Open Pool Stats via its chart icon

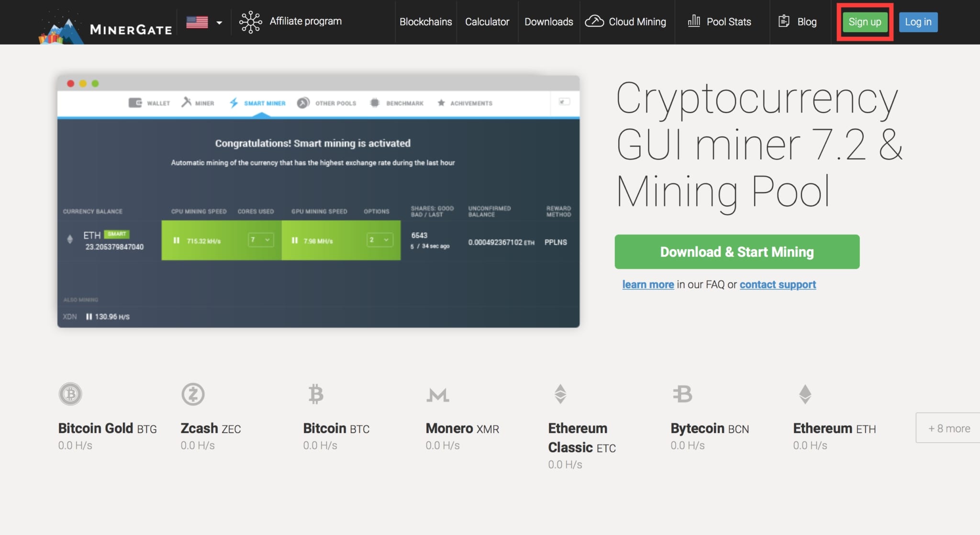(x=695, y=21)
